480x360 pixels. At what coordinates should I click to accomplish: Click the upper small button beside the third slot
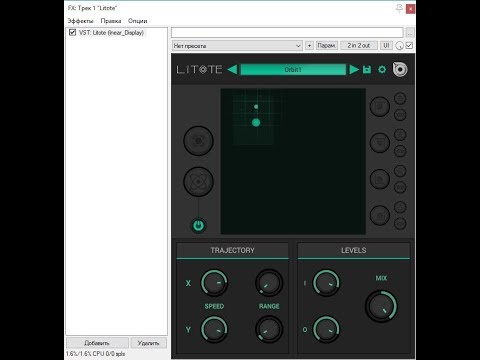point(400,171)
